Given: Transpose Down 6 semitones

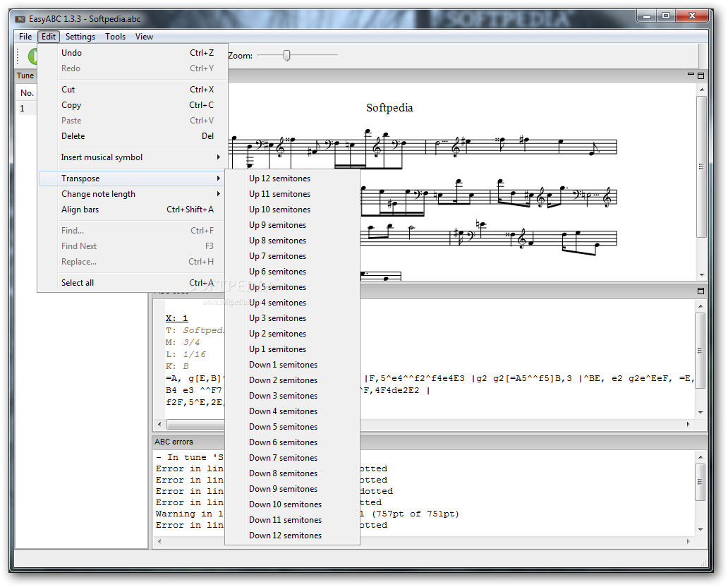Looking at the screenshot, I should (293, 442).
